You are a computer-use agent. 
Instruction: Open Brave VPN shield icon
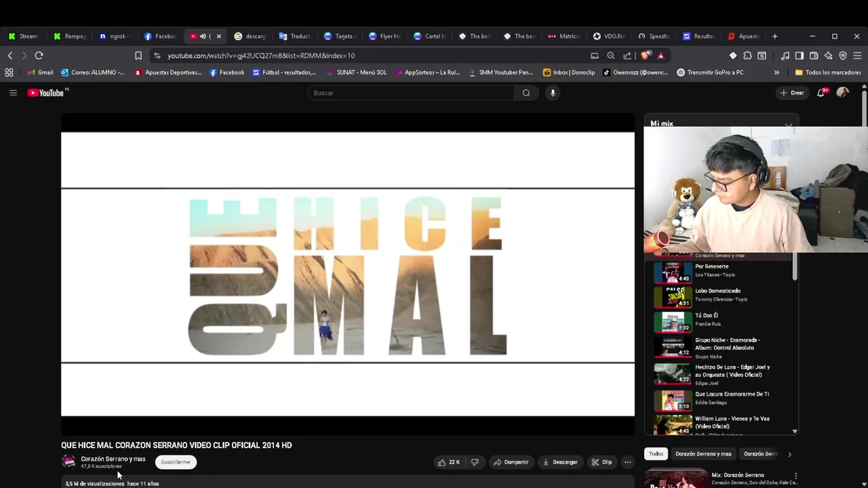tap(843, 56)
